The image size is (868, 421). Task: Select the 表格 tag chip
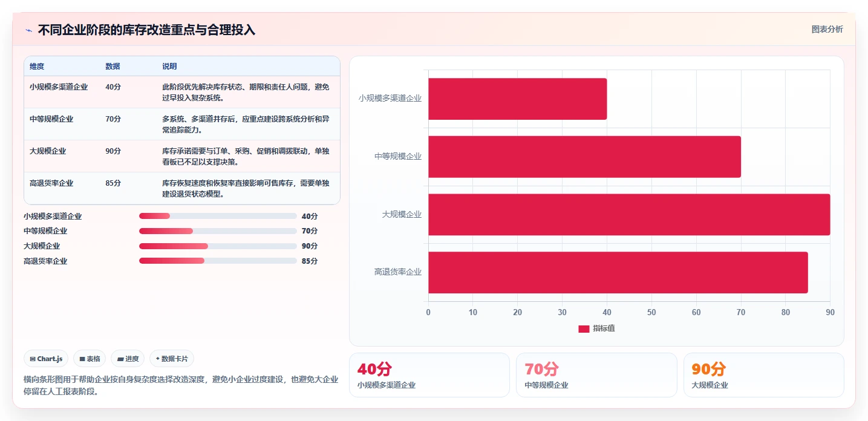click(90, 359)
